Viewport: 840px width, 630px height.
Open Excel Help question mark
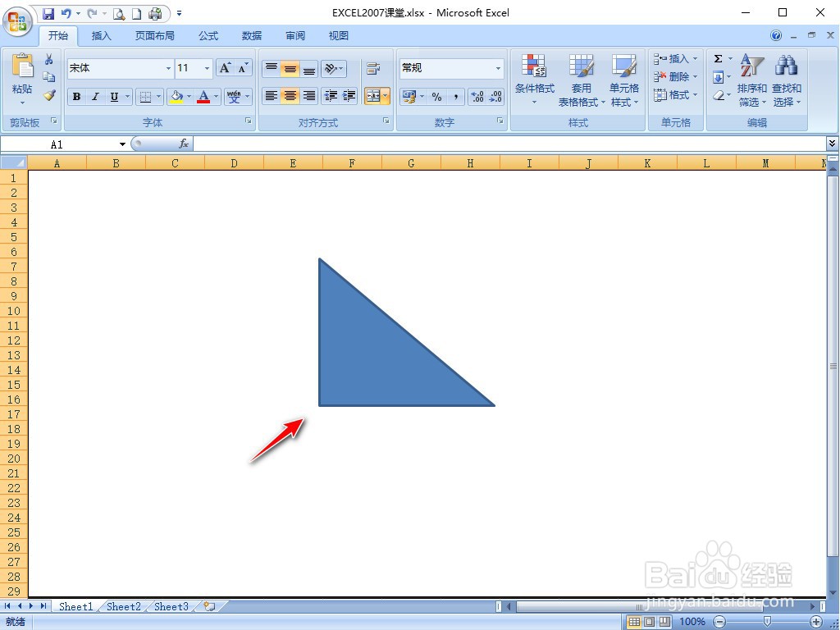[776, 35]
